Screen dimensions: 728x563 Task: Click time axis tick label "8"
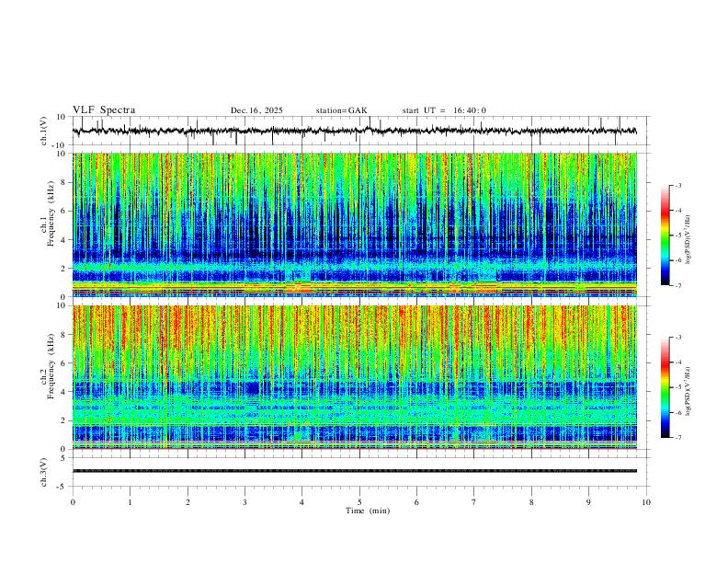(531, 502)
